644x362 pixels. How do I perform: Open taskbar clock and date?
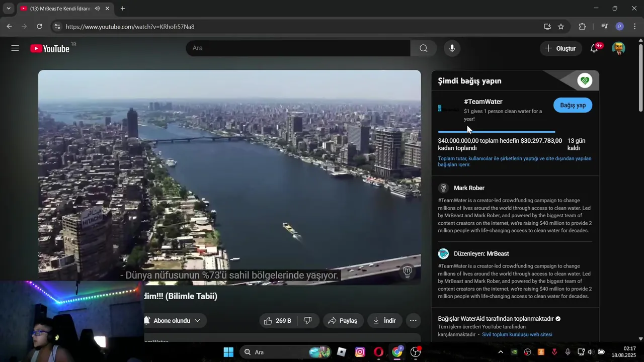tap(623, 352)
